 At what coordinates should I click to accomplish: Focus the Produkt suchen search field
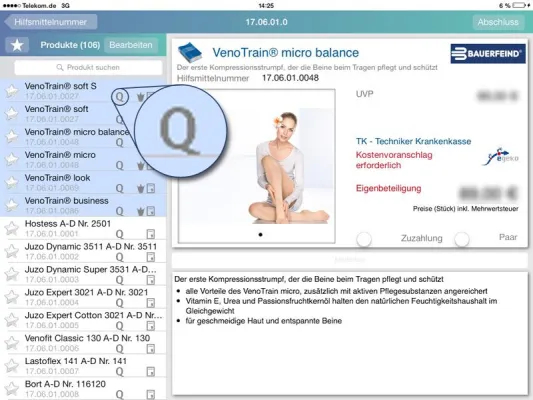point(88,67)
